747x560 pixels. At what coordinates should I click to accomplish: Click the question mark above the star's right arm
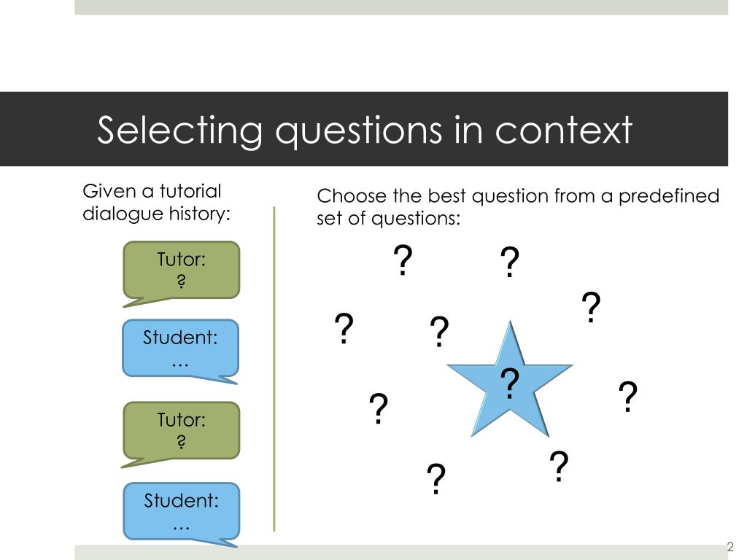(x=591, y=308)
